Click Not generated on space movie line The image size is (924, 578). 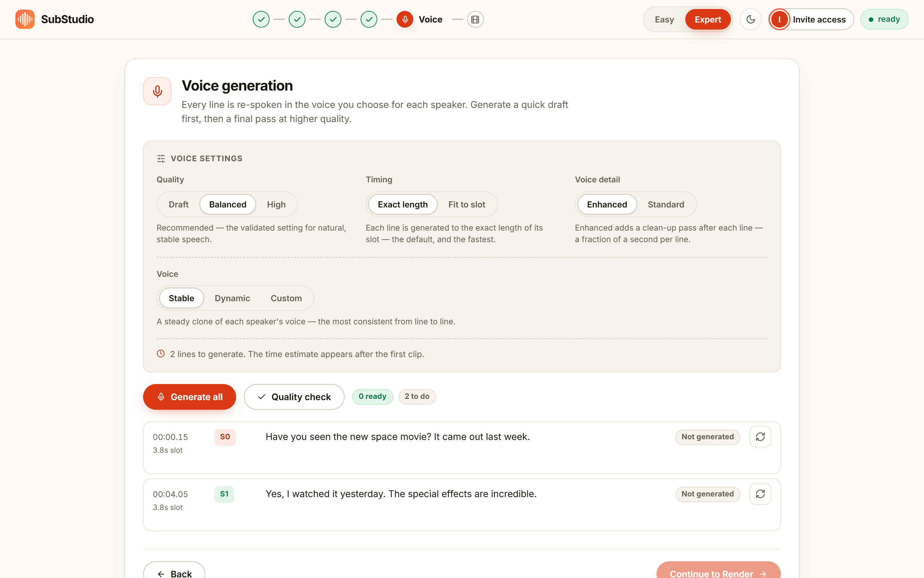point(707,437)
